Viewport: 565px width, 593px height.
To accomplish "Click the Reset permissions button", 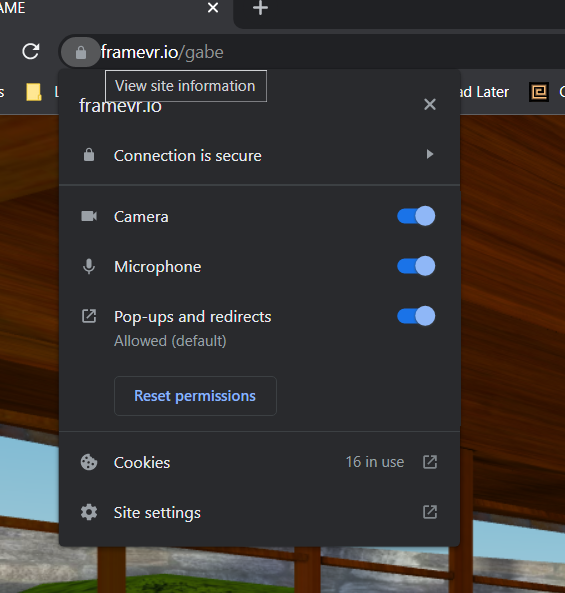I will [x=195, y=396].
